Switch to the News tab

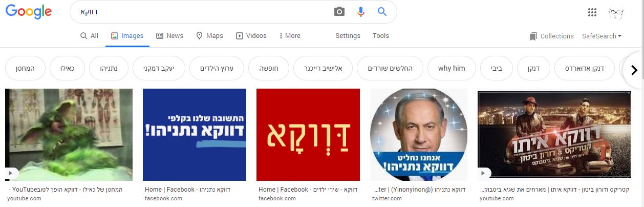coord(169,36)
